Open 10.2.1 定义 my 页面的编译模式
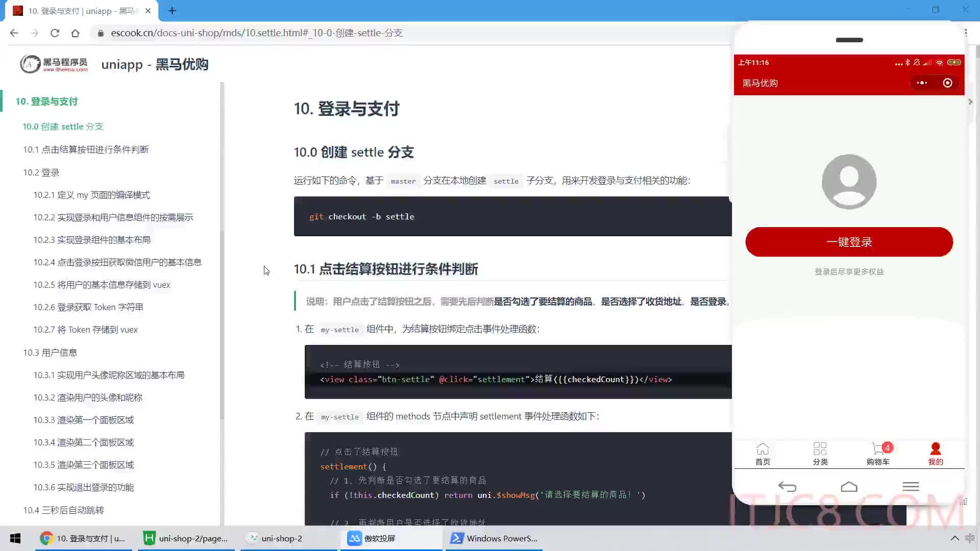 (x=92, y=195)
